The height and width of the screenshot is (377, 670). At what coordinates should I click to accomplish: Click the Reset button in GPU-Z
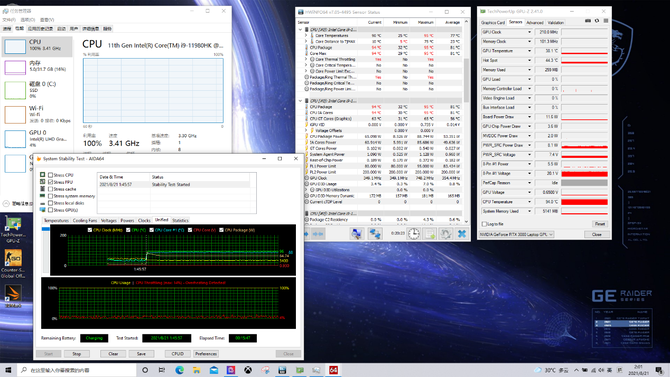(599, 224)
